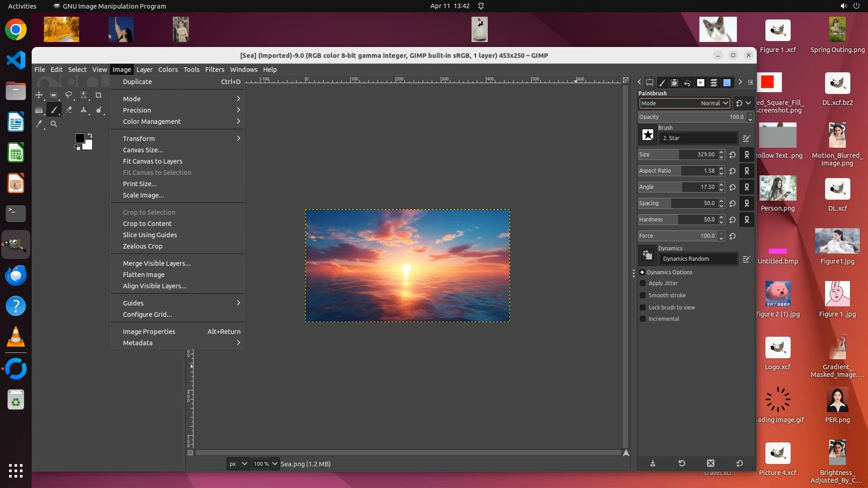Image resolution: width=868 pixels, height=488 pixels.
Task: Select the Color Picker eyedropper tool
Action: click(x=39, y=124)
